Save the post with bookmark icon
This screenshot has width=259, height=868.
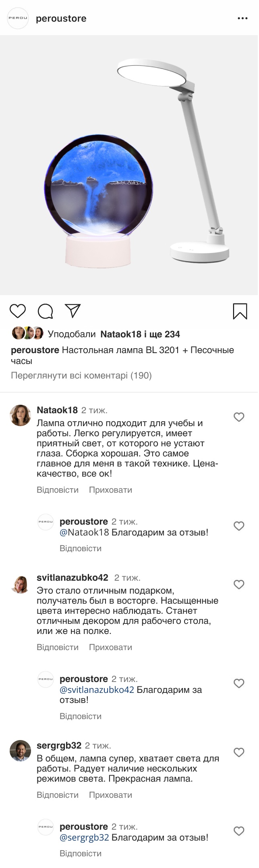(240, 311)
